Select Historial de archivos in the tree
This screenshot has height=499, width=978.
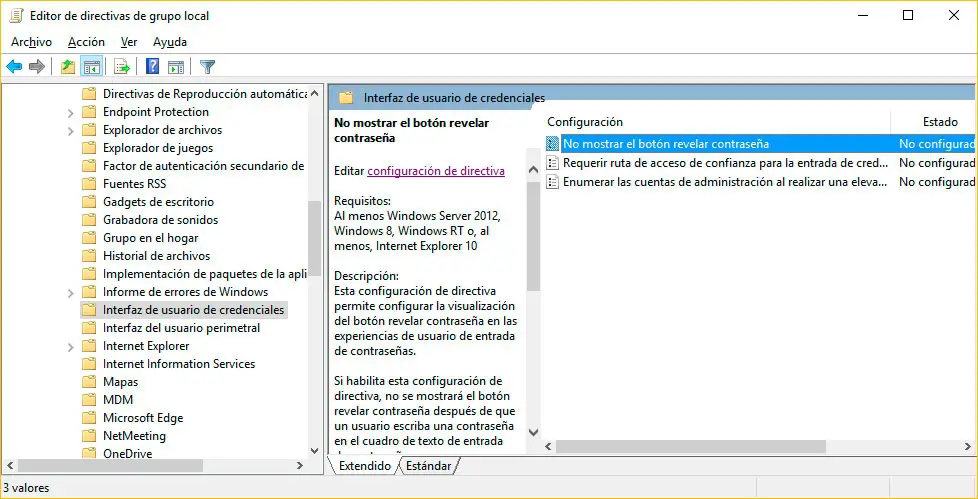(x=157, y=256)
